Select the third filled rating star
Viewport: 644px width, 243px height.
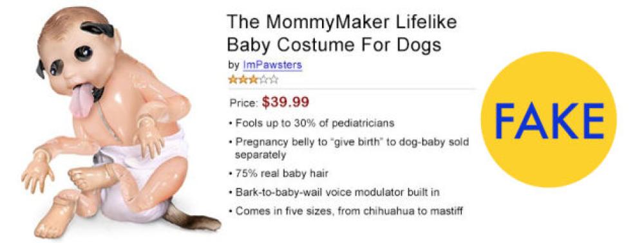tap(253, 80)
